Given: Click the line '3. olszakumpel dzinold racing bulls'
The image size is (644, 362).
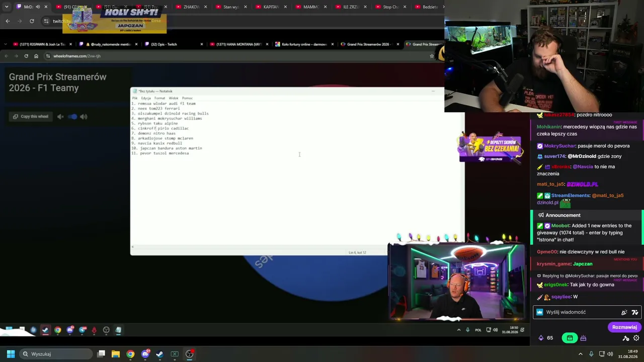Looking at the screenshot, I should click(x=170, y=114).
